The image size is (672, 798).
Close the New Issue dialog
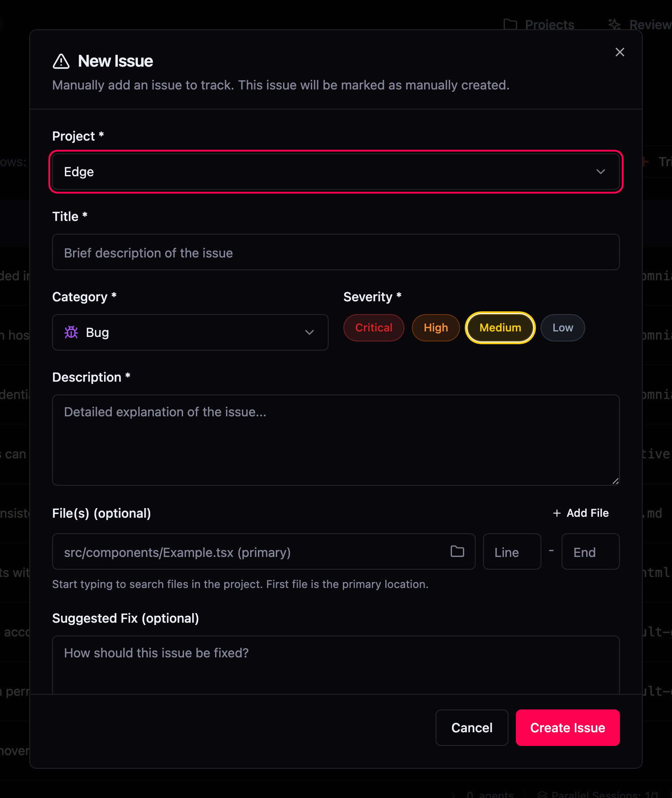(x=619, y=52)
